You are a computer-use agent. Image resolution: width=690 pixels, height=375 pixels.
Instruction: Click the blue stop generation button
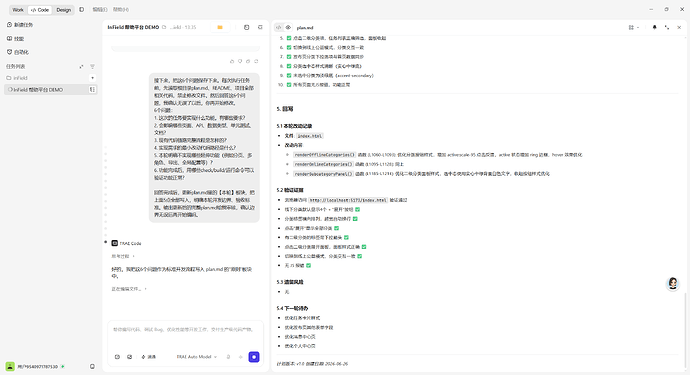tap(254, 357)
